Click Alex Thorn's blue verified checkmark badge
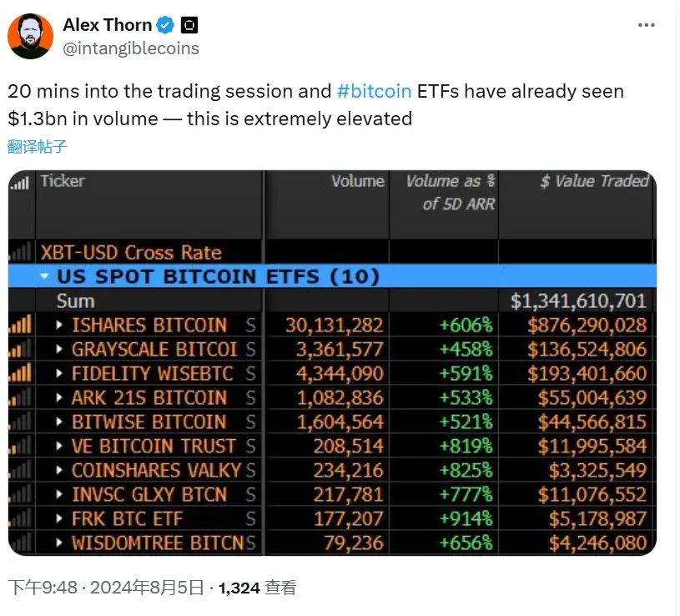Viewport: 680px width, 616px height. (164, 25)
